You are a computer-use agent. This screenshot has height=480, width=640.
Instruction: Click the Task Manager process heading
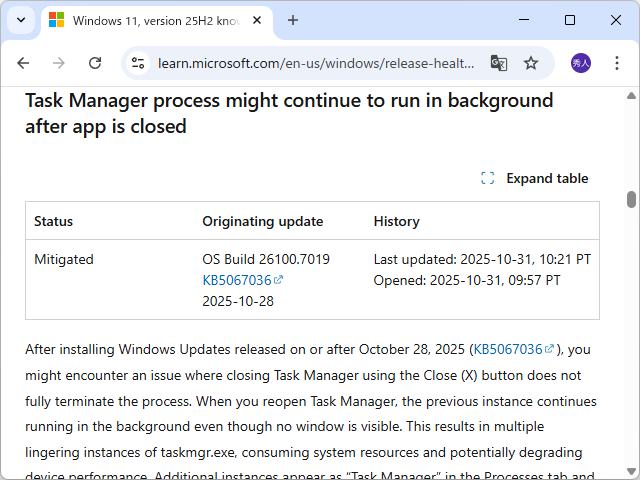289,113
